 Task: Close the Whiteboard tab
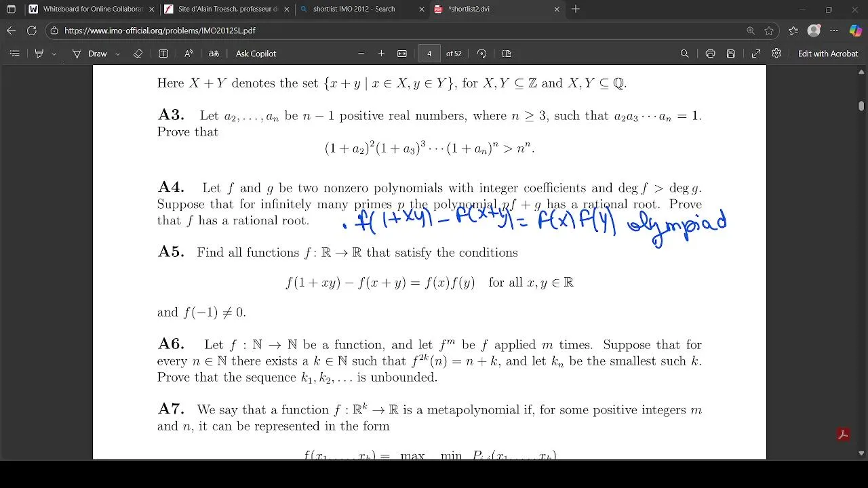click(151, 9)
